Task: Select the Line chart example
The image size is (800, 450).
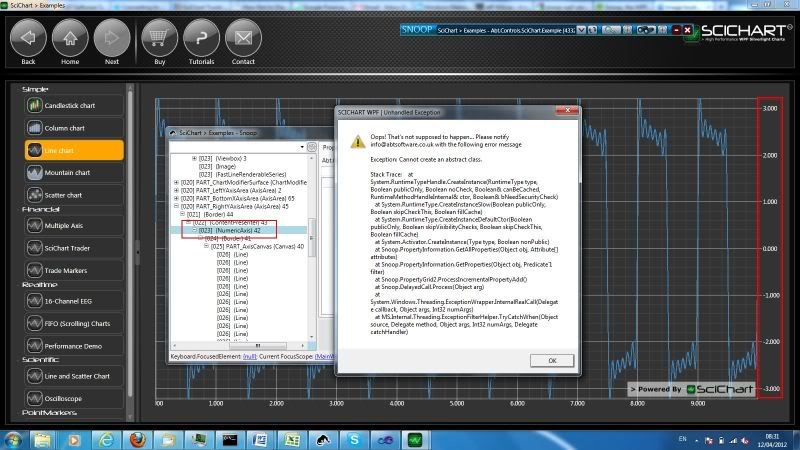Action: coord(74,151)
